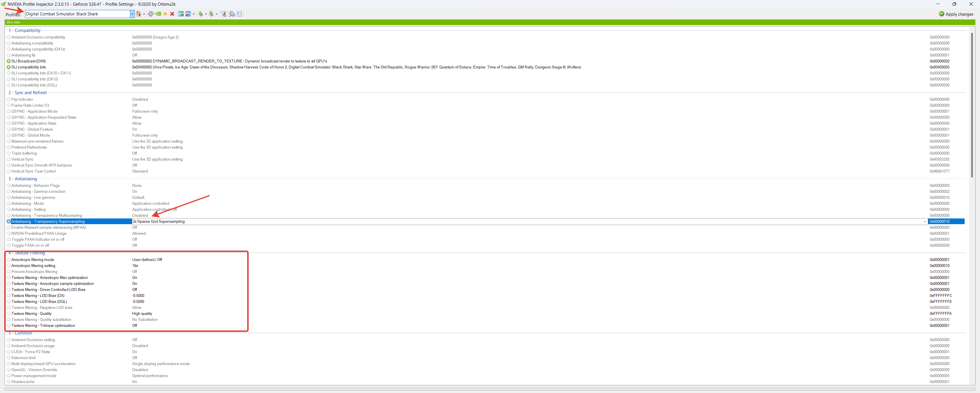Delete current profile with red X icon
The width and height of the screenshot is (980, 393).
point(172,14)
